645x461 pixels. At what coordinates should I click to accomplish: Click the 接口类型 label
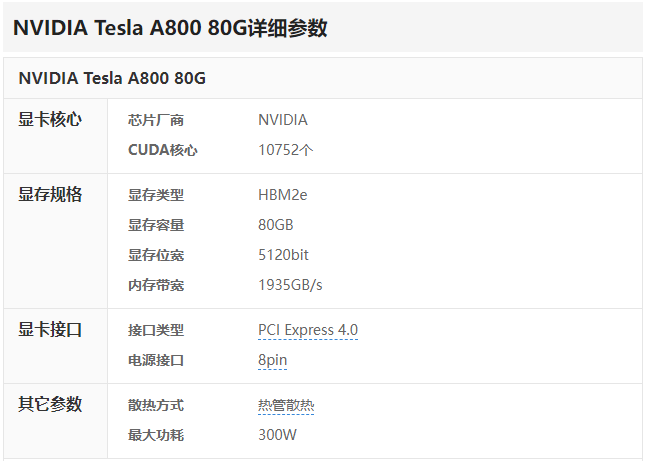155,330
